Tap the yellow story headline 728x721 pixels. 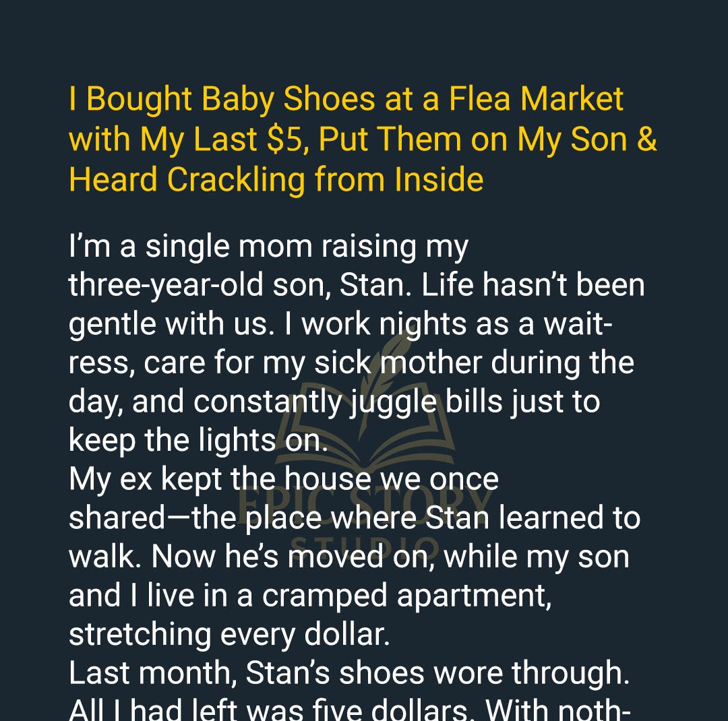point(362,139)
